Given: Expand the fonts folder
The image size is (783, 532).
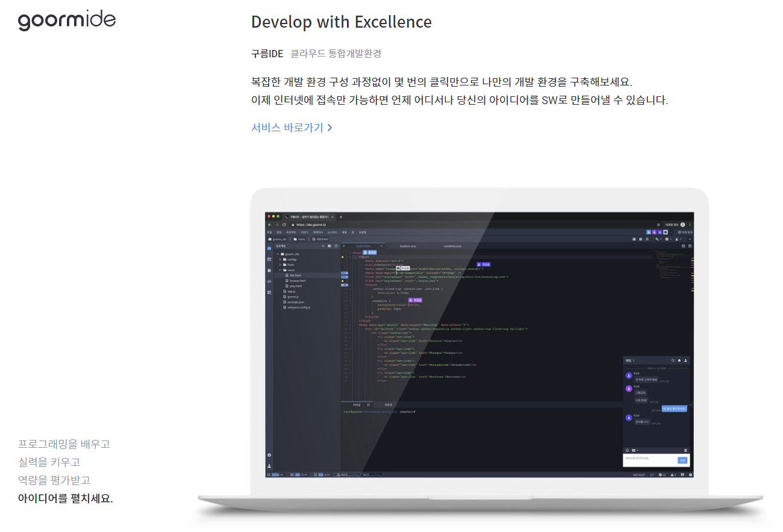Looking at the screenshot, I should [x=280, y=265].
